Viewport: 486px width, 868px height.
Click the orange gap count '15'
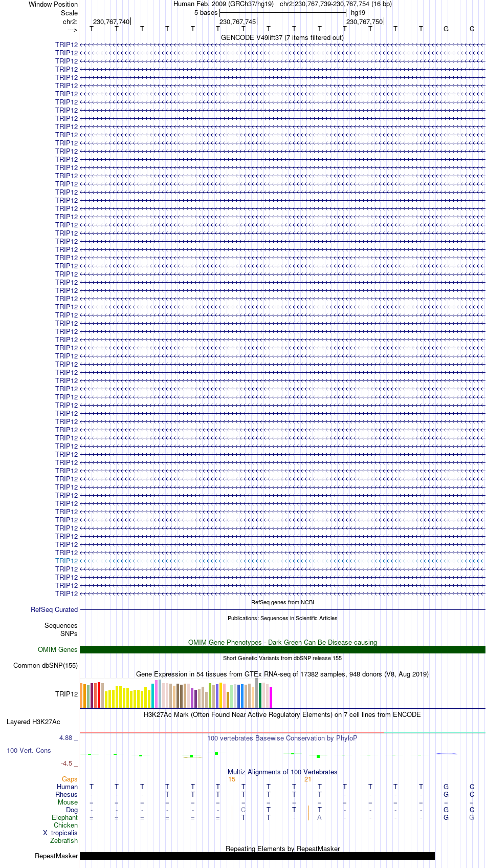point(232,779)
